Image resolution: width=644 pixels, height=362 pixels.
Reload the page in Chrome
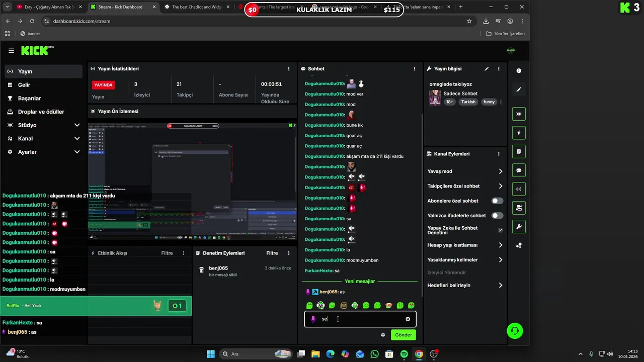point(32,21)
